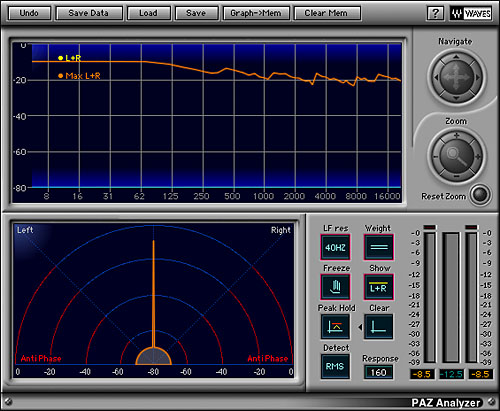This screenshot has height=411, width=500.
Task: Click the center level meter bar
Action: (451, 298)
